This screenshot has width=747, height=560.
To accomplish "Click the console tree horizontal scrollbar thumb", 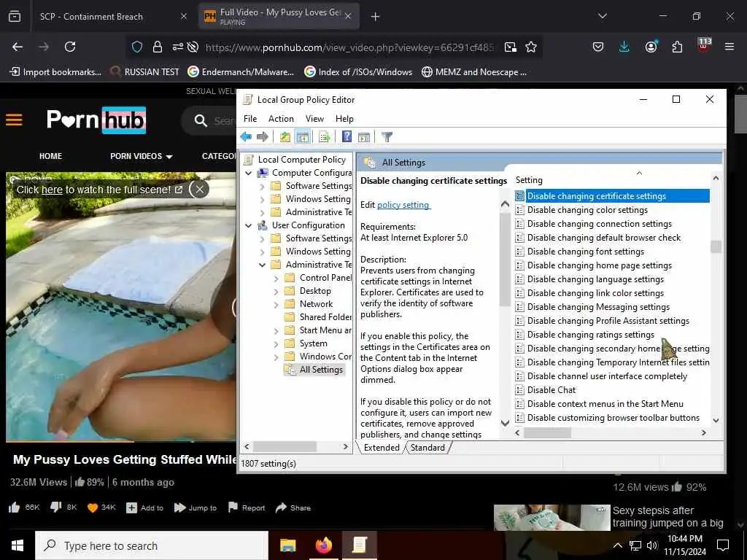I will (285, 447).
